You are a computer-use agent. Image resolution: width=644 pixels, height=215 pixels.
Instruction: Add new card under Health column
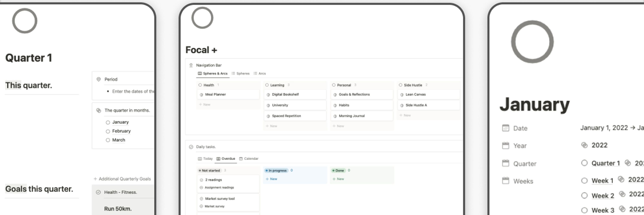[x=205, y=105]
